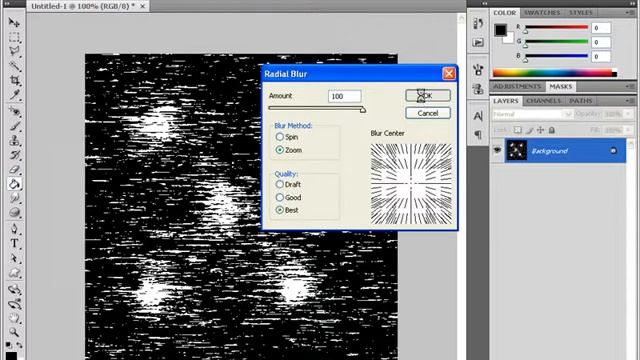Click the red R color slider
The width and height of the screenshot is (640, 360).
coord(556,27)
